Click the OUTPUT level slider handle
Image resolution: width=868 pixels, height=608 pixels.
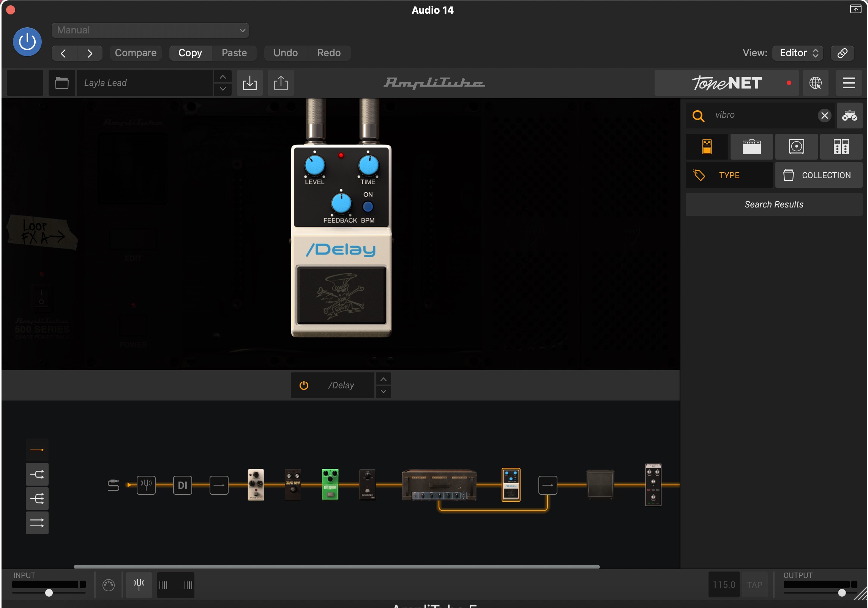842,593
